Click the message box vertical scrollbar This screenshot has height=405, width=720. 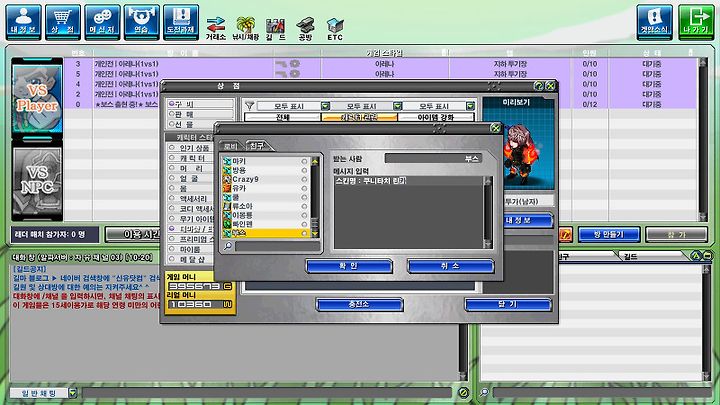point(488,213)
